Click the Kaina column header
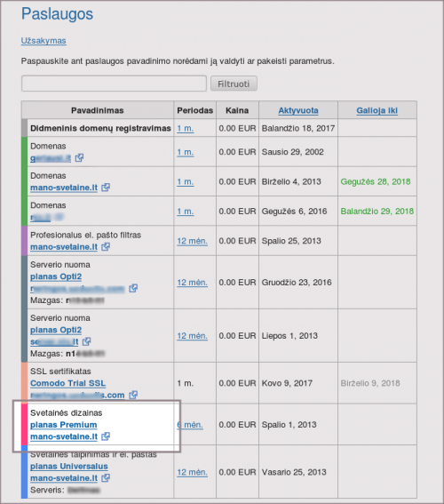The height and width of the screenshot is (504, 444). 237,110
